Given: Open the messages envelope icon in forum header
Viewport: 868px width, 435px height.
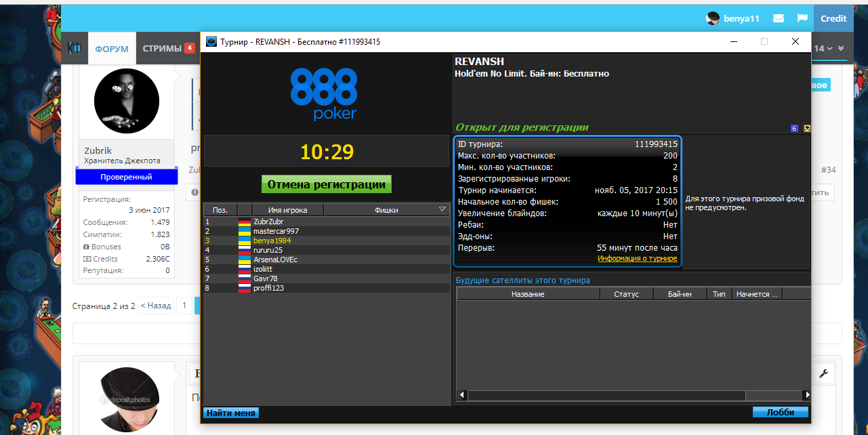Looking at the screenshot, I should tap(779, 19).
